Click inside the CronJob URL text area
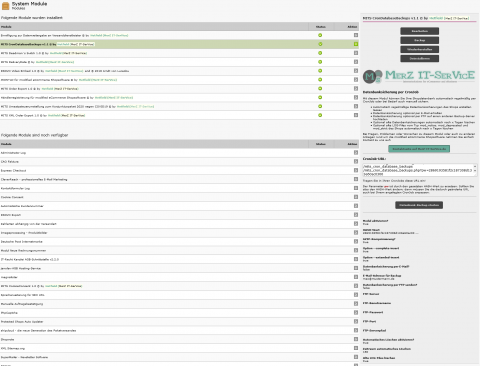480x366 pixels. (417, 170)
